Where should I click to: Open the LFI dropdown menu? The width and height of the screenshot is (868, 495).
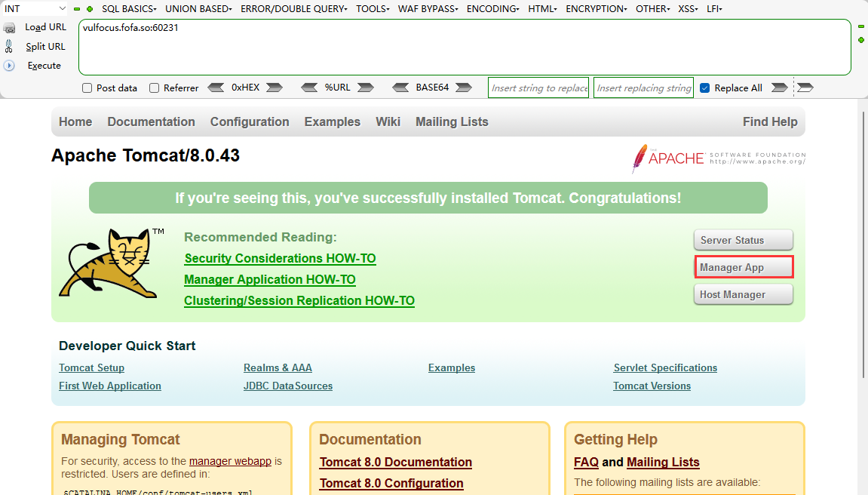(x=714, y=9)
